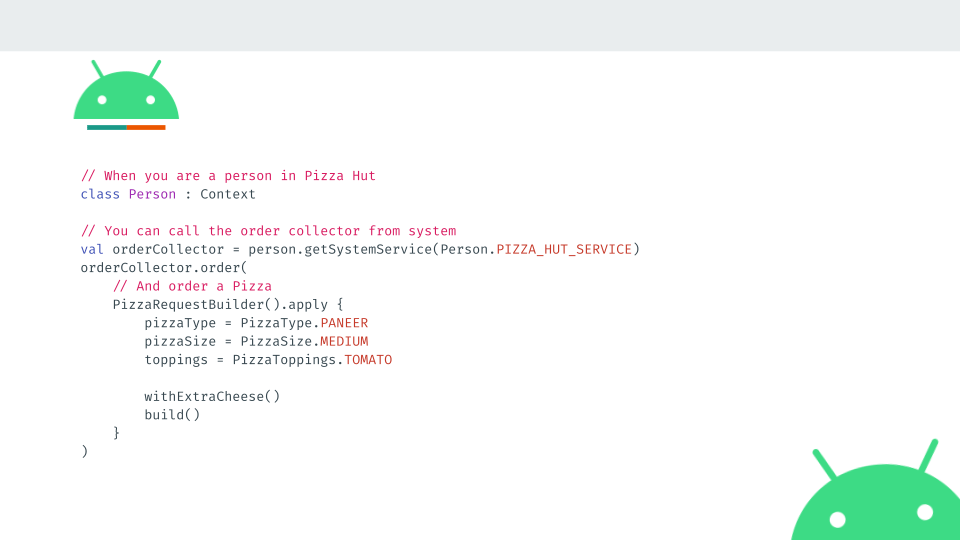960x540 pixels.
Task: Click the withExtraCheese() call
Action: click(212, 396)
